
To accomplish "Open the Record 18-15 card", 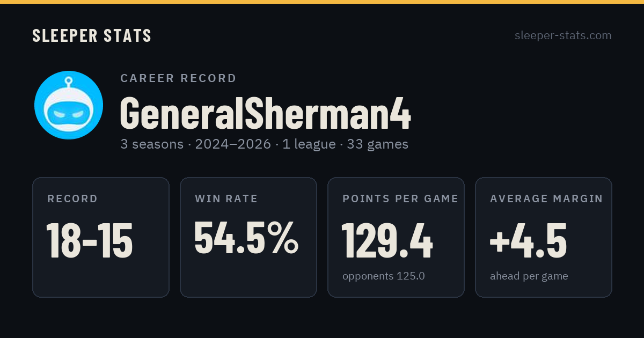I will 101,237.
